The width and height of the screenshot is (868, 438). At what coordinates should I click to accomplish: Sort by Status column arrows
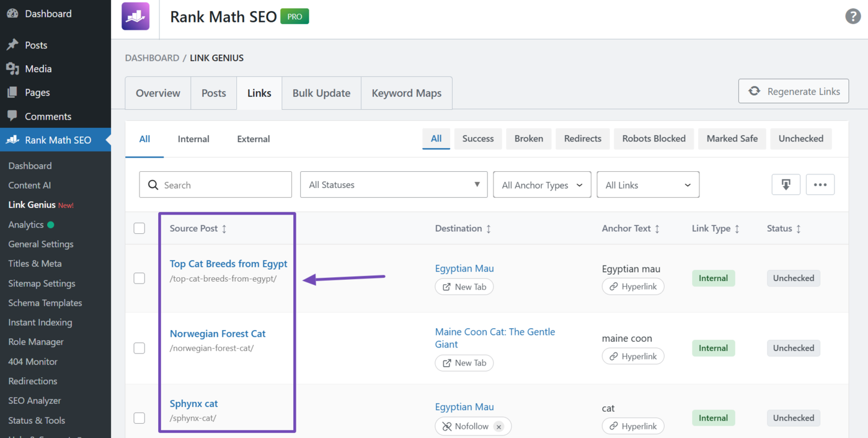coord(799,229)
